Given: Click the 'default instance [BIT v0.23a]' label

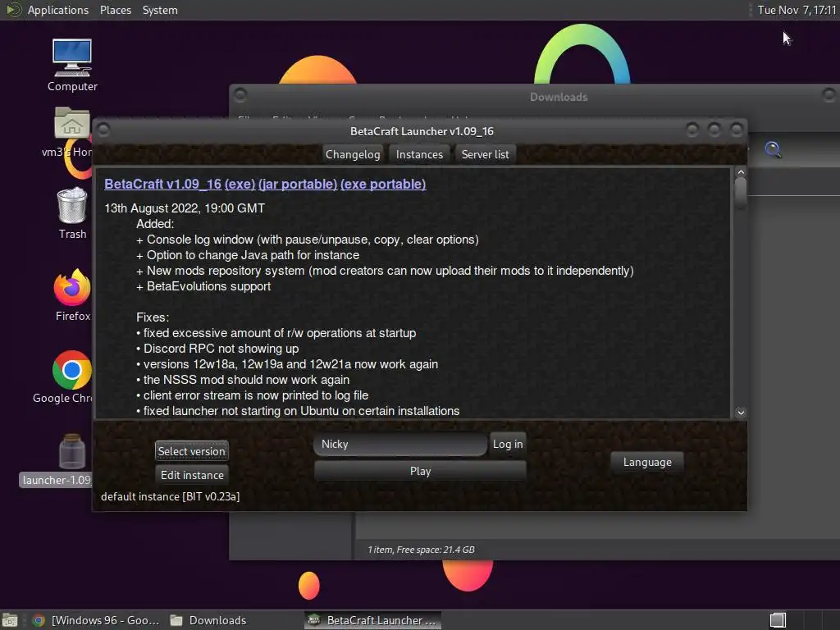Looking at the screenshot, I should click(x=170, y=496).
